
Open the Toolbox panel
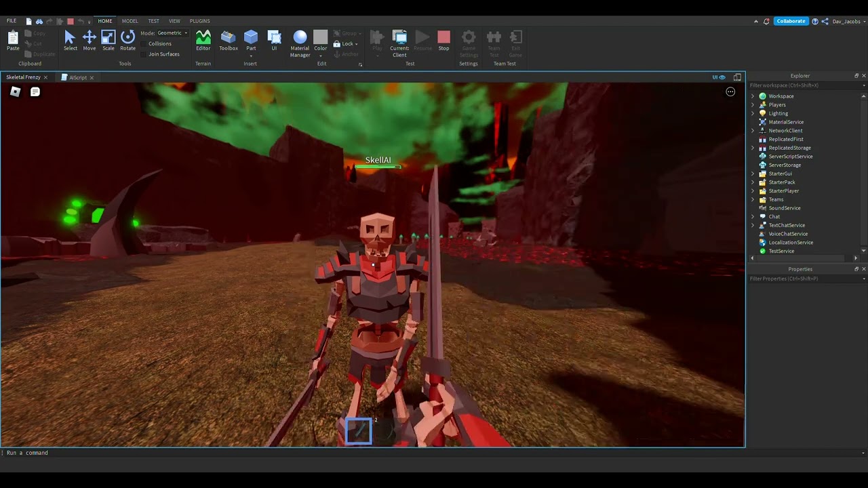(x=229, y=40)
